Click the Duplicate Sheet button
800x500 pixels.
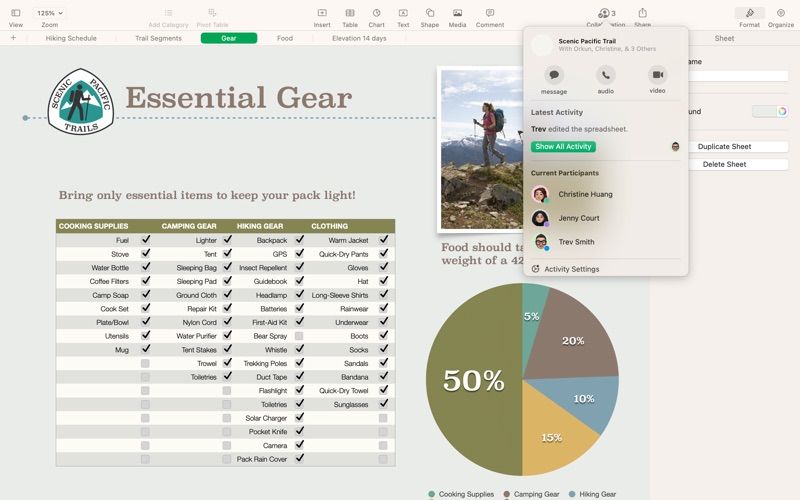point(724,146)
